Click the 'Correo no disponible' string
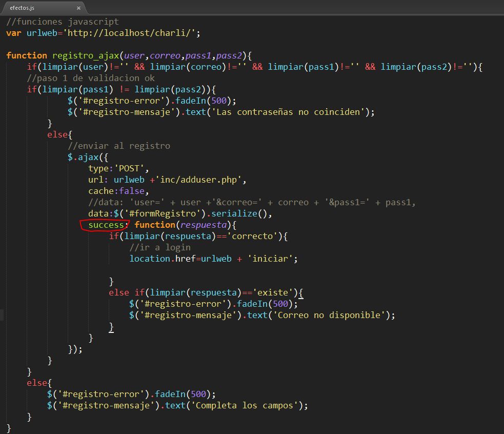The image size is (504, 434). click(330, 315)
